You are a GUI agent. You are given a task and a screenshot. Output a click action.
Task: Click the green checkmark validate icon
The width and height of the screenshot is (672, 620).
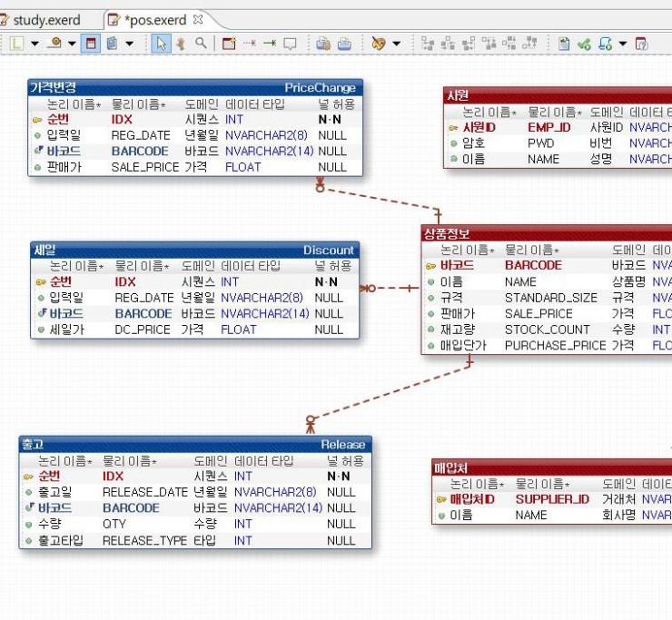[x=584, y=44]
